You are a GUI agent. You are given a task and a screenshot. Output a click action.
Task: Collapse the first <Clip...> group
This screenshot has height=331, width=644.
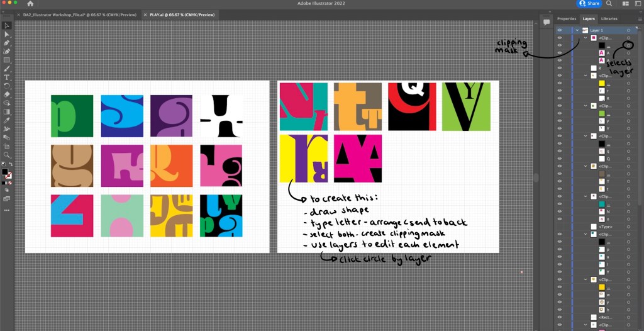586,38
